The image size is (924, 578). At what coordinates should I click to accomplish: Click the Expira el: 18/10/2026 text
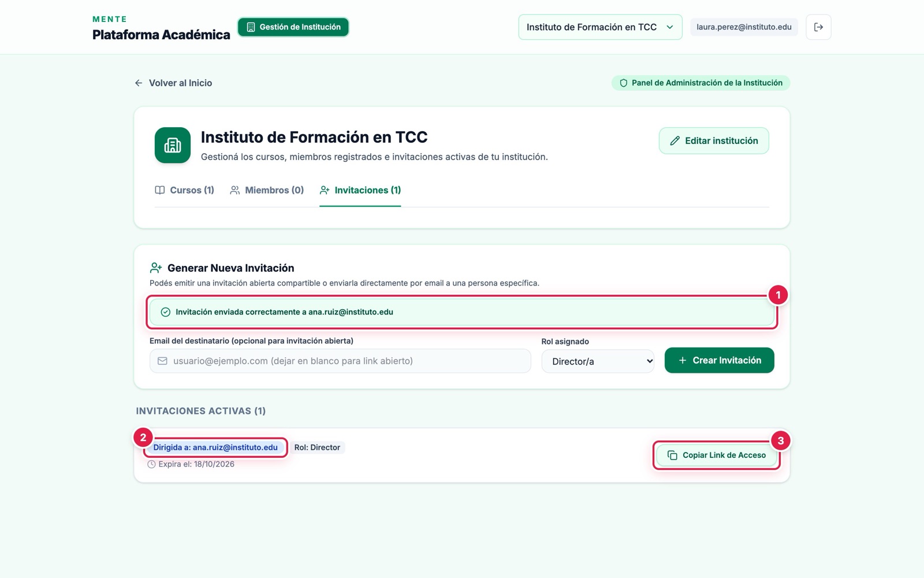click(x=196, y=464)
